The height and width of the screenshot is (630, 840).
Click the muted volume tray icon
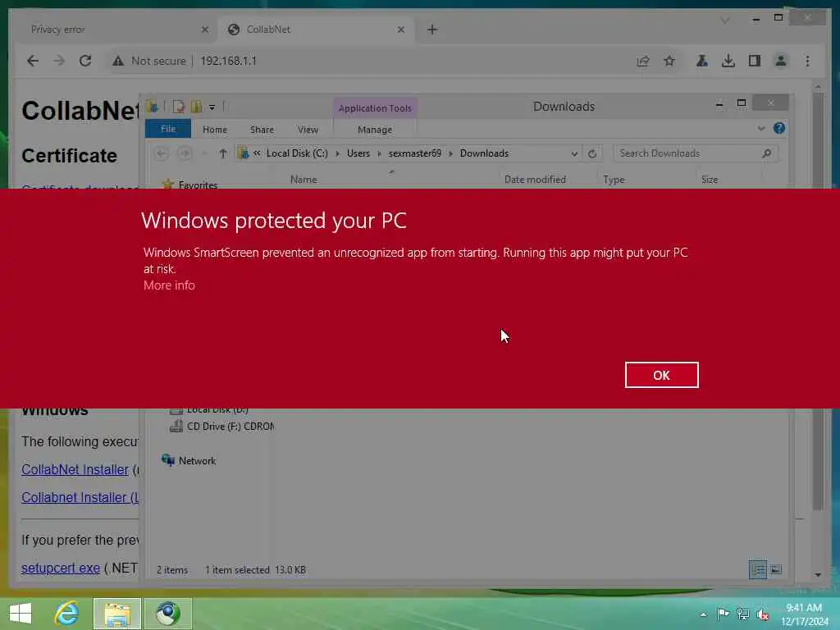[x=762, y=614]
